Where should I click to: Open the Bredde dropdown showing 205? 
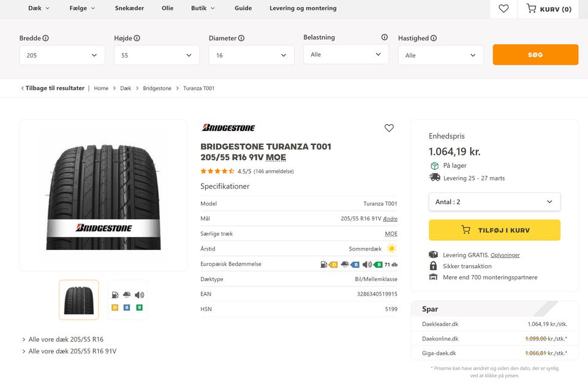point(62,55)
